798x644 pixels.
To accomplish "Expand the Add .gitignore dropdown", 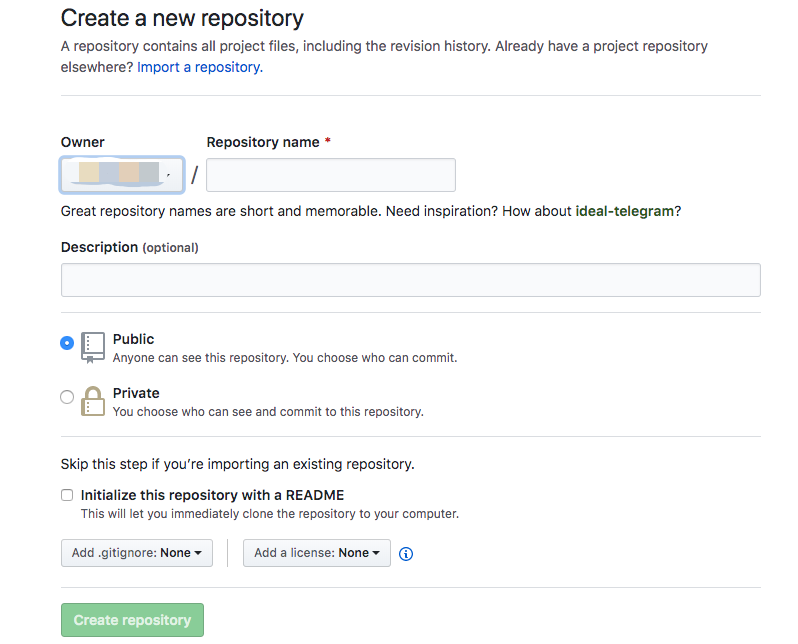I will pyautogui.click(x=136, y=553).
